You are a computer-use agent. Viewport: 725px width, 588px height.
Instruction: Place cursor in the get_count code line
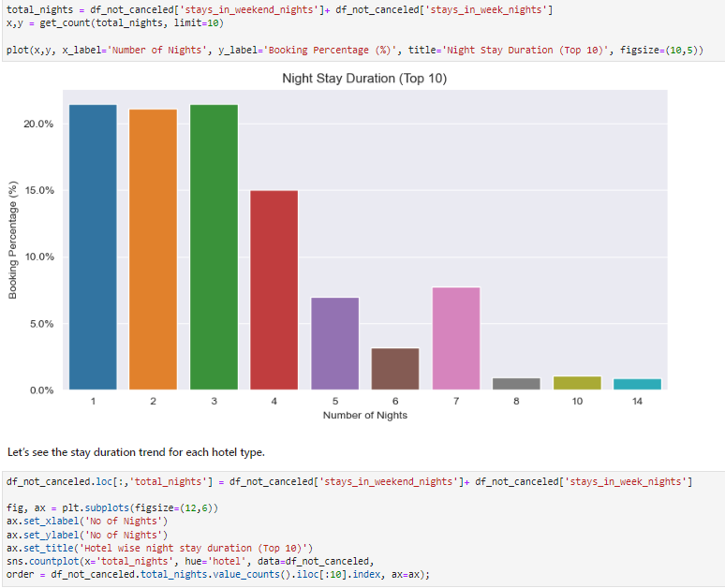tap(105, 22)
